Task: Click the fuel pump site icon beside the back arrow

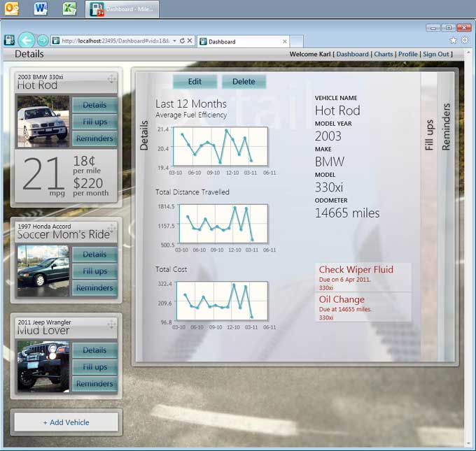Action: click(9, 41)
